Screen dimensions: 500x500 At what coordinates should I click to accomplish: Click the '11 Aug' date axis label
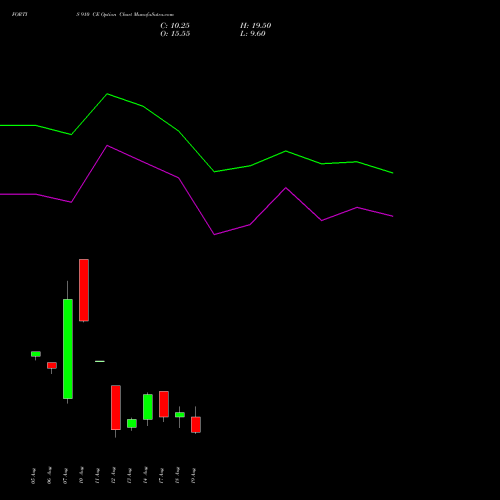(x=97, y=476)
